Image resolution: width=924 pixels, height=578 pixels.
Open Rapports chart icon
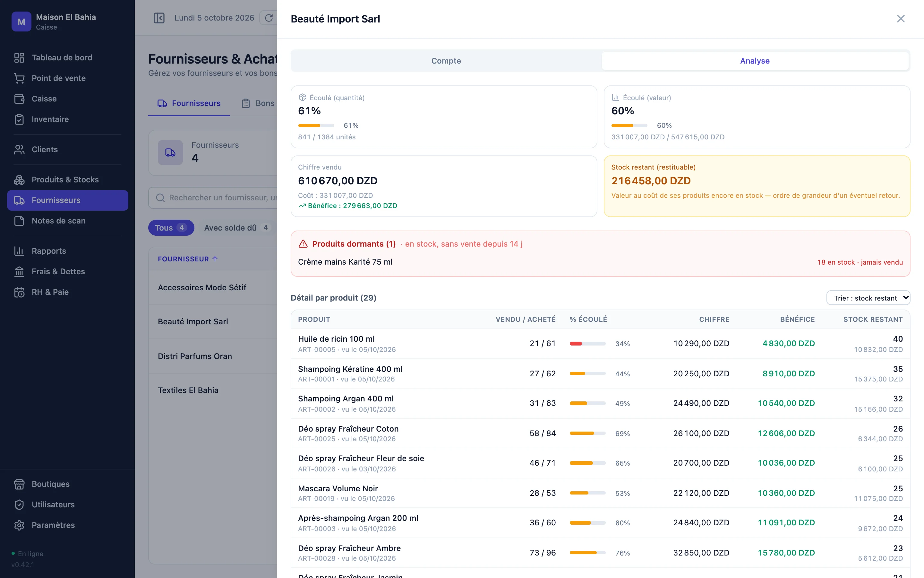point(19,251)
